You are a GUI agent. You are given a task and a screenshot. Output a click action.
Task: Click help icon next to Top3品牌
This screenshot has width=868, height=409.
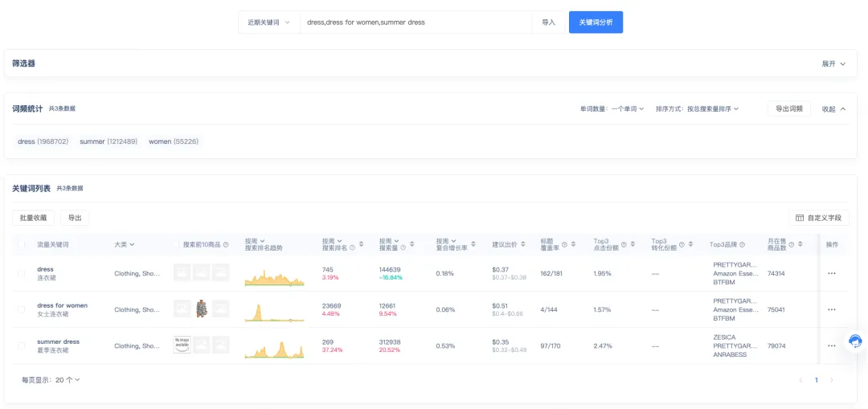click(x=742, y=244)
